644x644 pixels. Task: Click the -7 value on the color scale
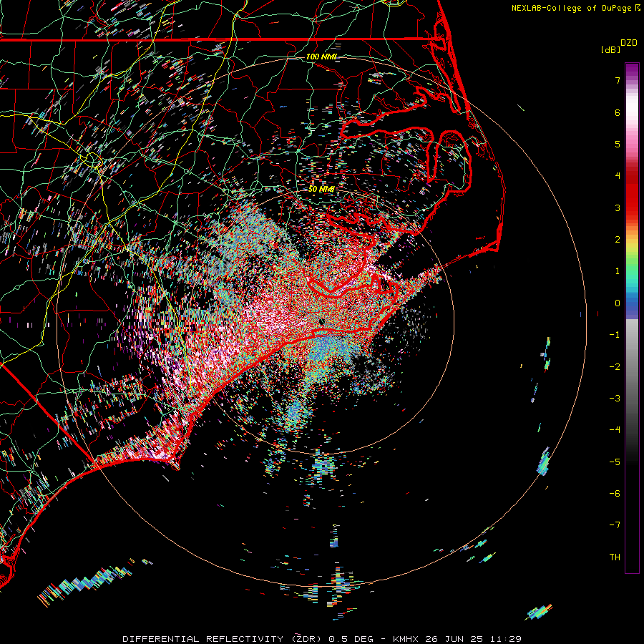[x=615, y=525]
